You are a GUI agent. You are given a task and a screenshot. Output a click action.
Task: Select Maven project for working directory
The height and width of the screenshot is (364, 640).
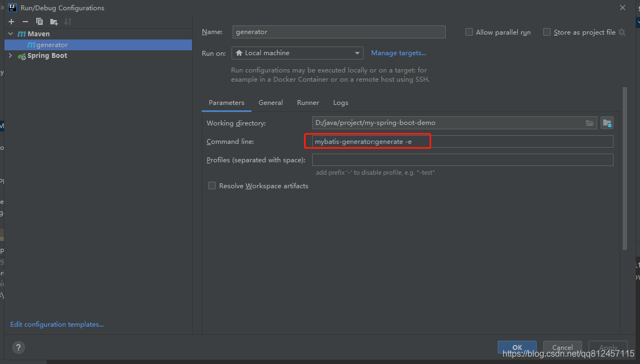pyautogui.click(x=607, y=123)
